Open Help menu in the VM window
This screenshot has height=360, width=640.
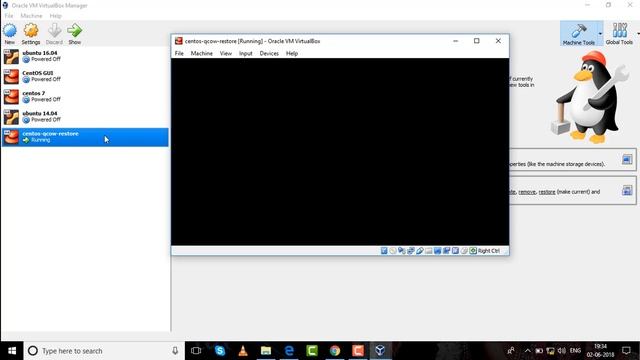(x=291, y=53)
